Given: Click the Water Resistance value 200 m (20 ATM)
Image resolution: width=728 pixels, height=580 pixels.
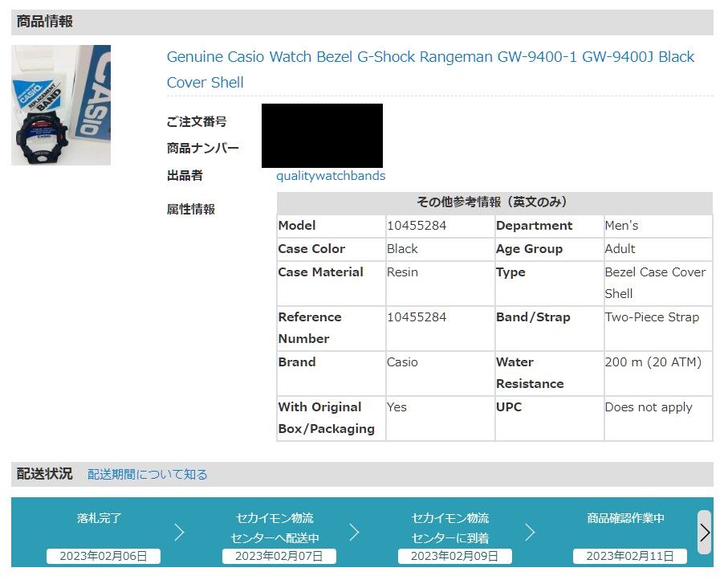Looking at the screenshot, I should click(653, 362).
